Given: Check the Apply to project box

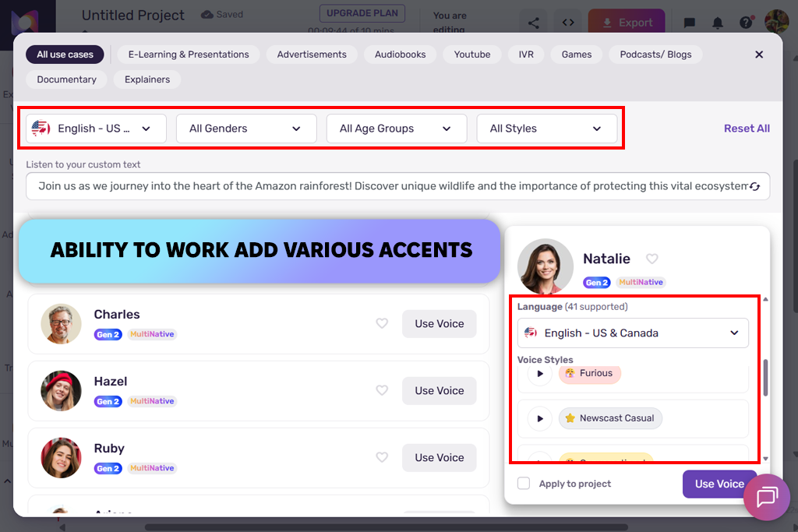Looking at the screenshot, I should tap(524, 483).
